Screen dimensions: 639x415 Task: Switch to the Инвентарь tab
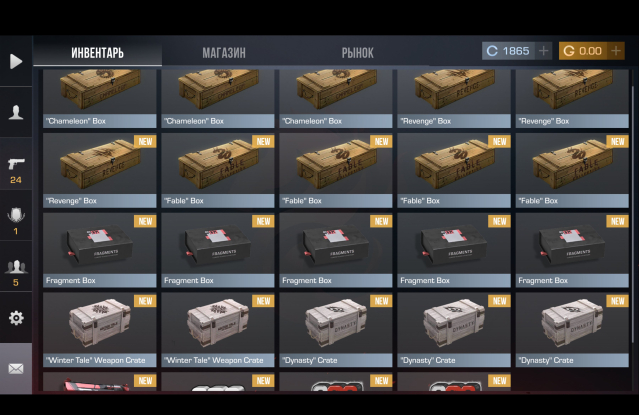point(97,53)
